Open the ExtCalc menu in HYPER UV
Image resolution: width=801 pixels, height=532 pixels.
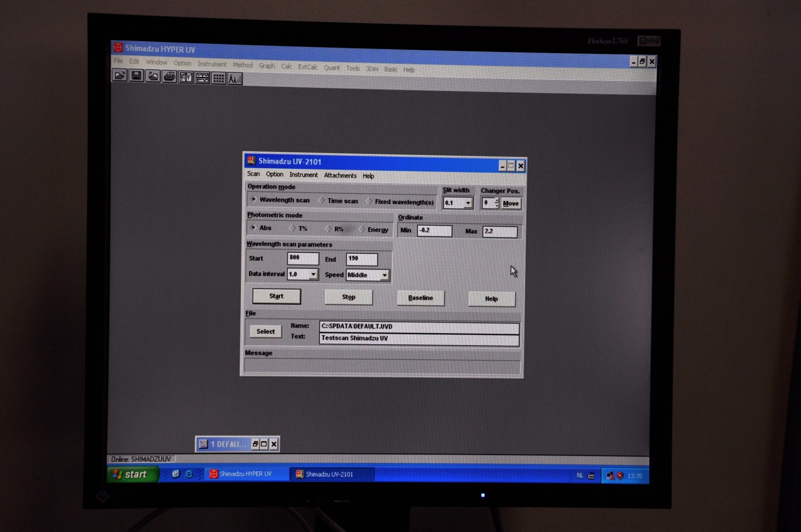[308, 67]
